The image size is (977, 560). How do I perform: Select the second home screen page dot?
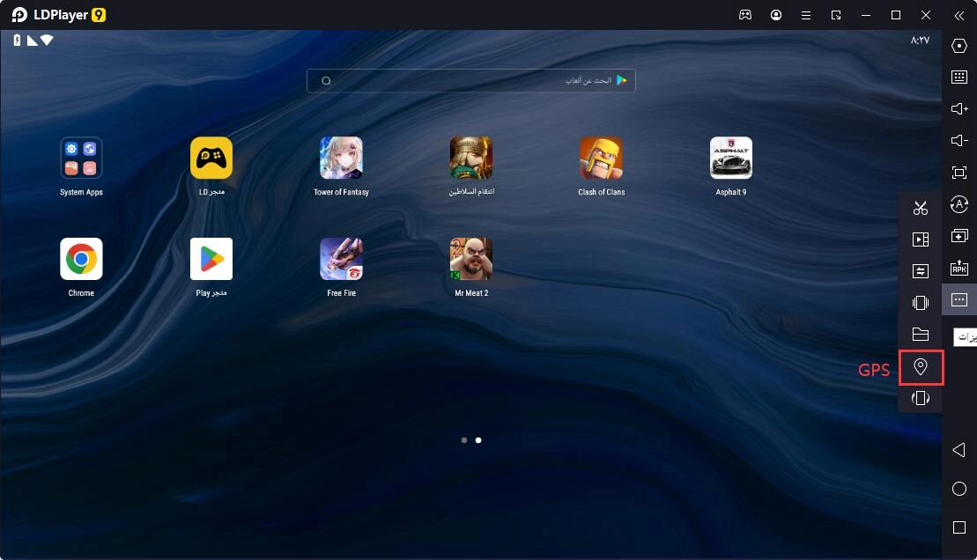478,440
